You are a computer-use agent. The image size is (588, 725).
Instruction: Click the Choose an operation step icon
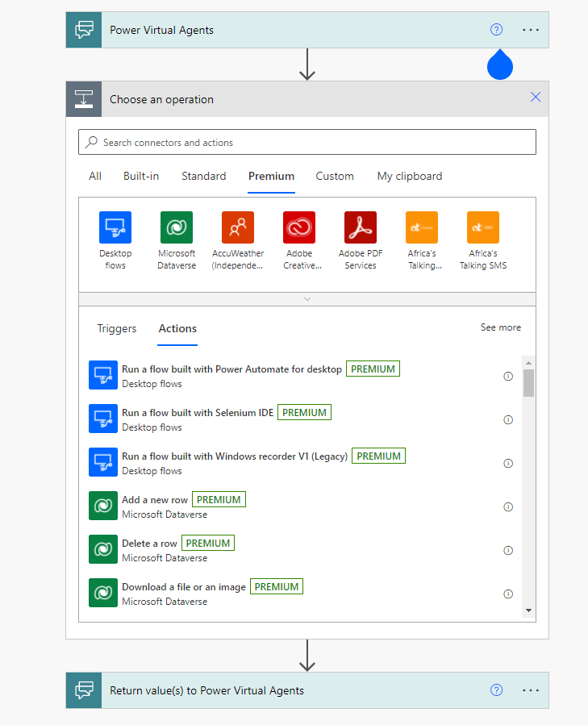click(84, 99)
